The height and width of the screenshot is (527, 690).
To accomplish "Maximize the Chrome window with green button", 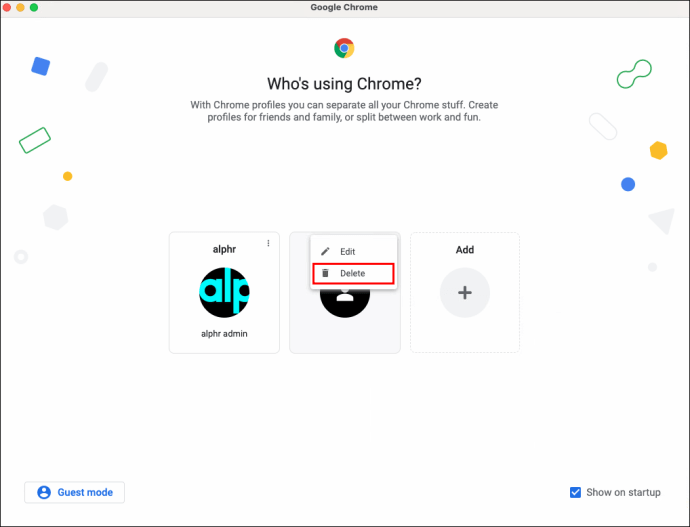I will tap(34, 7).
